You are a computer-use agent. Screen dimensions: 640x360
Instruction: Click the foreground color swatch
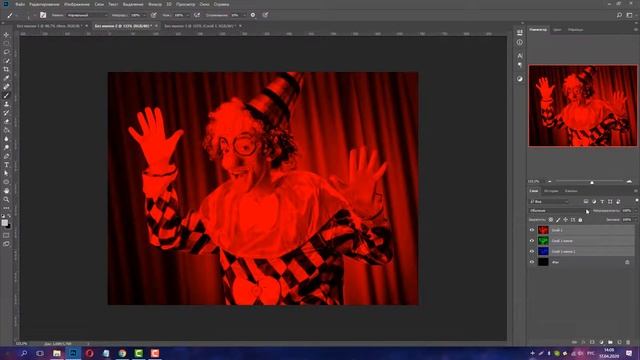coord(4,222)
